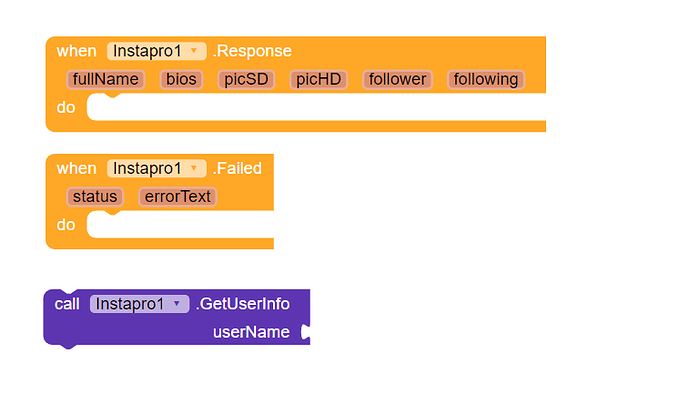Select the bios parameter
This screenshot has width=690, height=414.
click(x=181, y=79)
